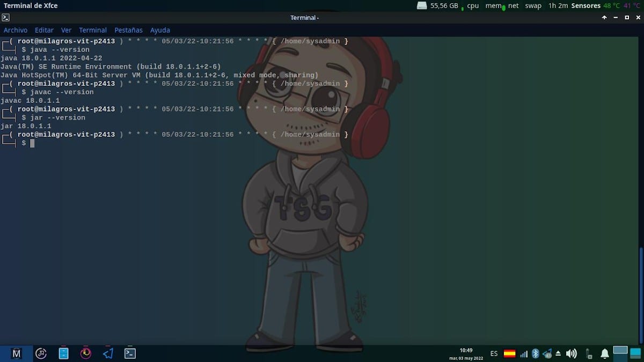The width and height of the screenshot is (644, 362).
Task: Click the Spanish flag keyboard layout icon
Action: point(509,353)
